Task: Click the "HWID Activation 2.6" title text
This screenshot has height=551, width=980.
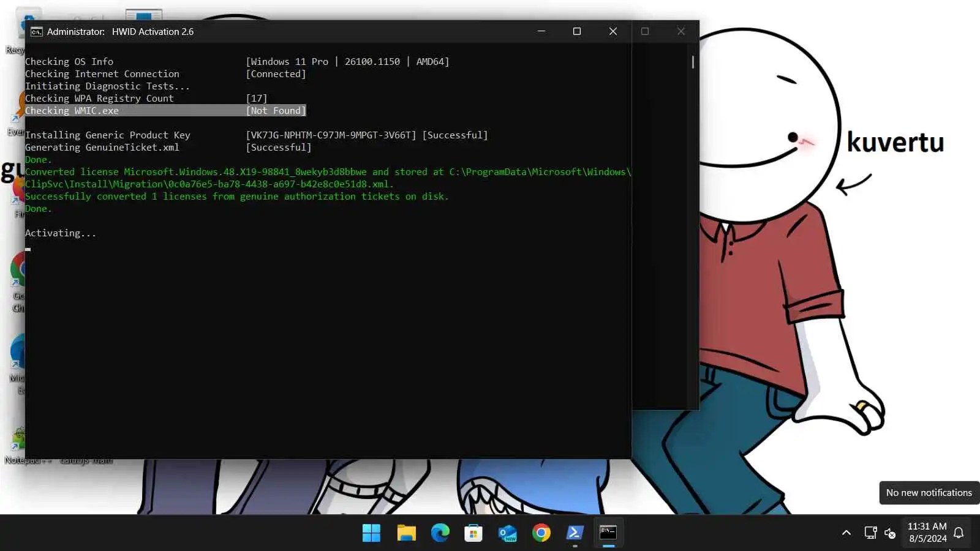Action: click(x=153, y=32)
